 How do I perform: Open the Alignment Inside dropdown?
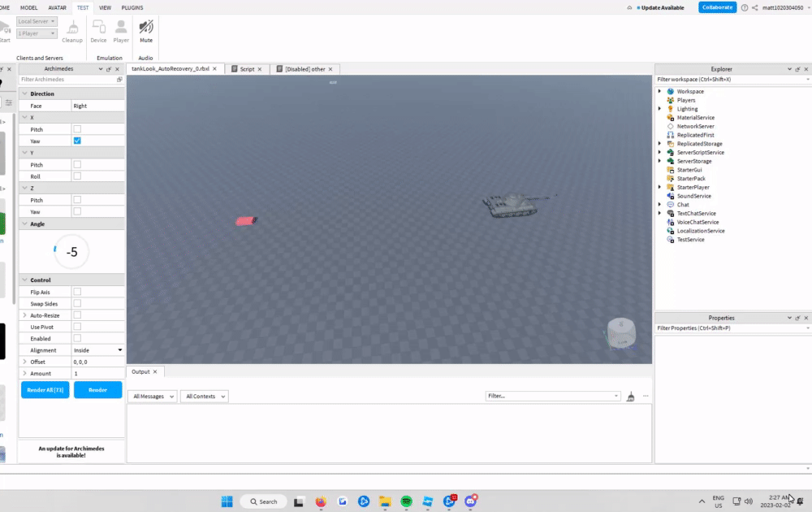(98, 350)
